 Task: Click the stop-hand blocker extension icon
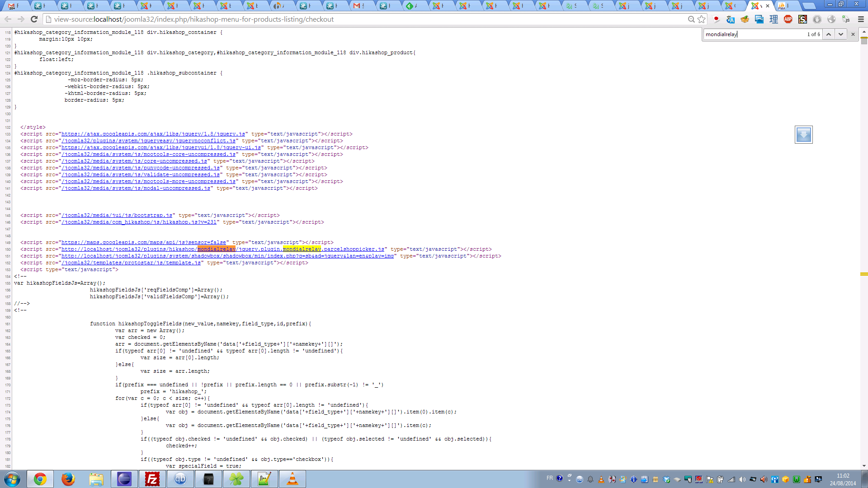[817, 19]
